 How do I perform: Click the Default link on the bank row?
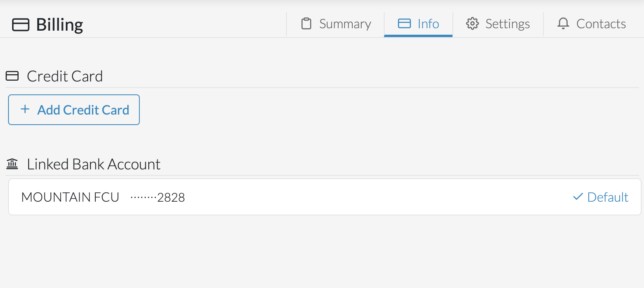[x=608, y=197]
